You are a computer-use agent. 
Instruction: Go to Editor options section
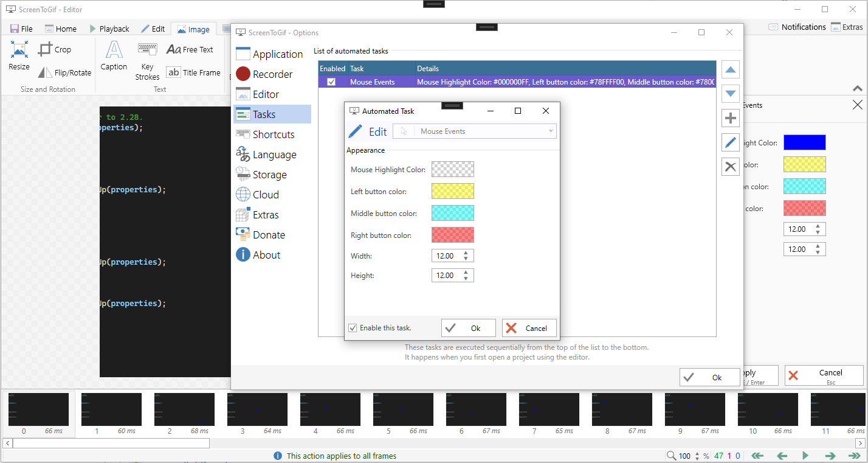(x=272, y=94)
